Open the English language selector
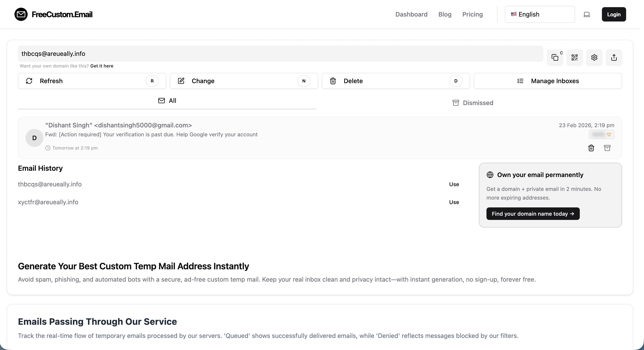 (x=540, y=14)
